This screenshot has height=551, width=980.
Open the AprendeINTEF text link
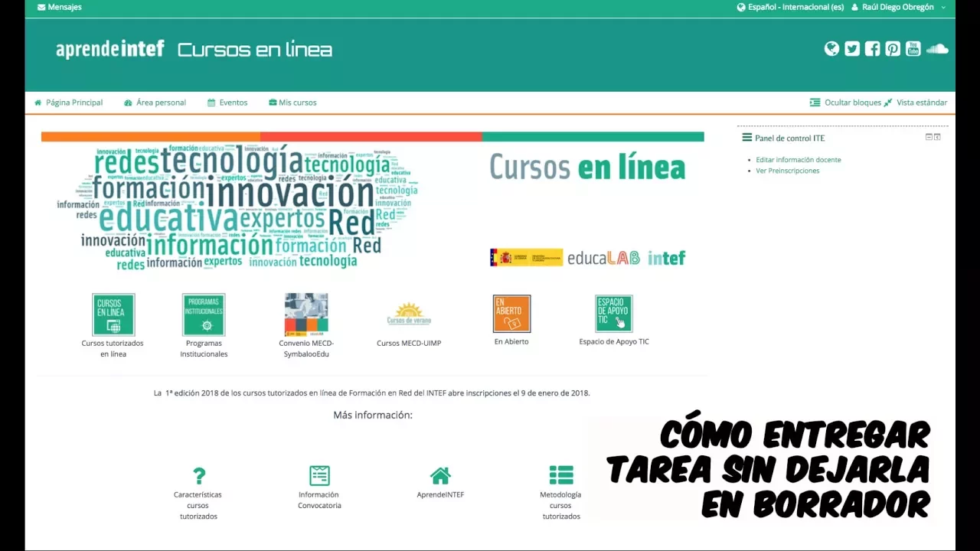[440, 495]
